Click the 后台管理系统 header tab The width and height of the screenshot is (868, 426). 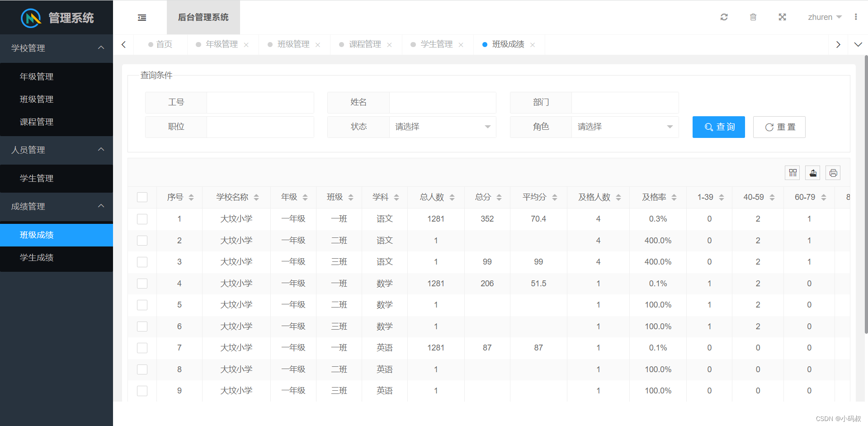click(203, 17)
